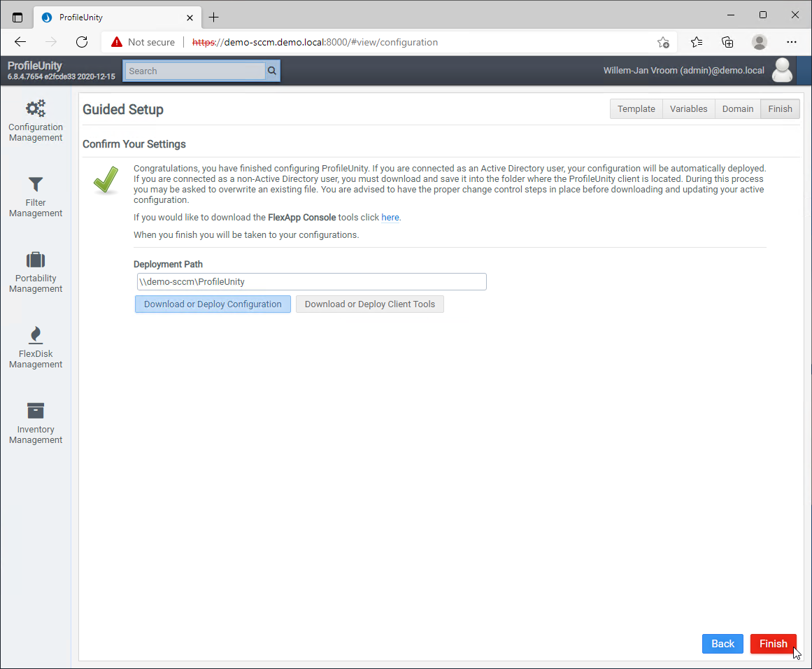Click the Willem-Jan Vroom username text
Image resolution: width=812 pixels, height=669 pixels.
(683, 71)
